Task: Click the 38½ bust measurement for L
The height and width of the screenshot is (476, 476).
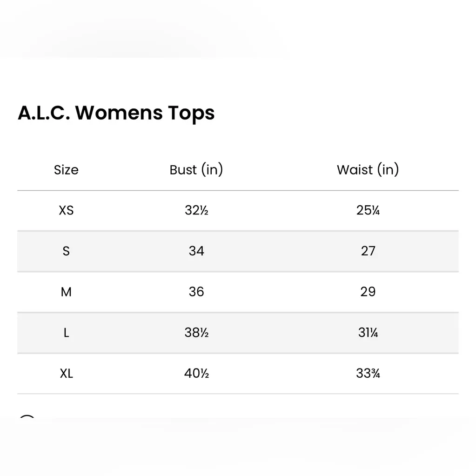Action: (x=196, y=333)
